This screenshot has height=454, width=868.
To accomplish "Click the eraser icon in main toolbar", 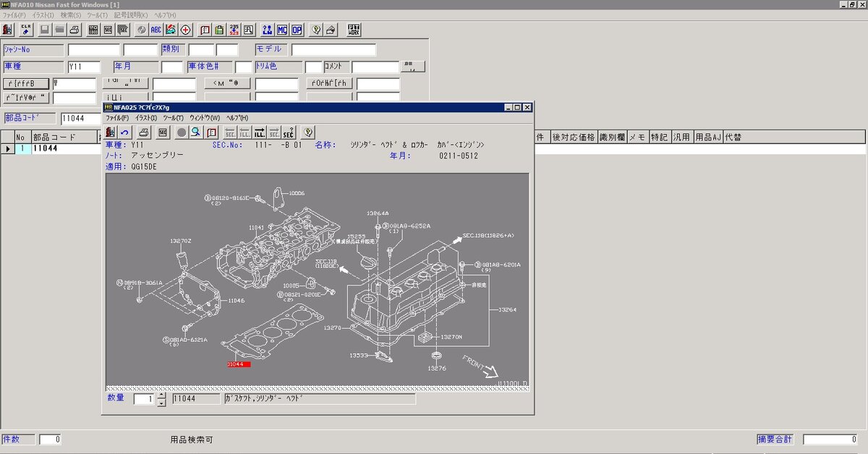I will 331,30.
